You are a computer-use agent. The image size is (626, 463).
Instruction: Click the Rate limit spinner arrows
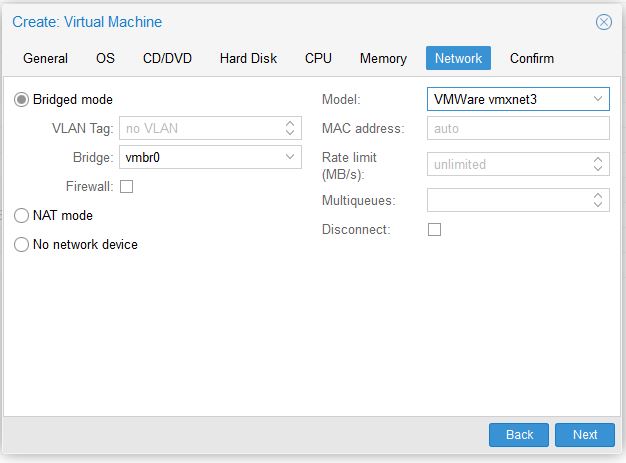(x=599, y=164)
